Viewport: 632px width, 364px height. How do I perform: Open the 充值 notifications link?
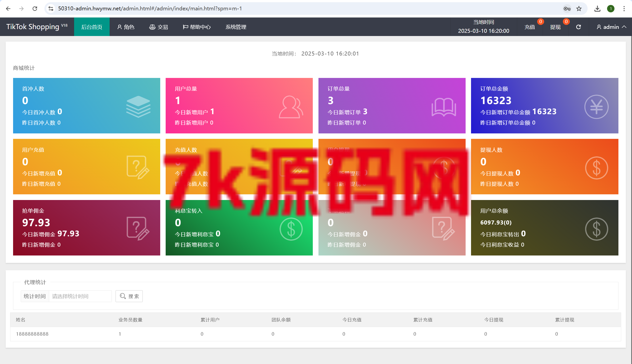point(530,27)
